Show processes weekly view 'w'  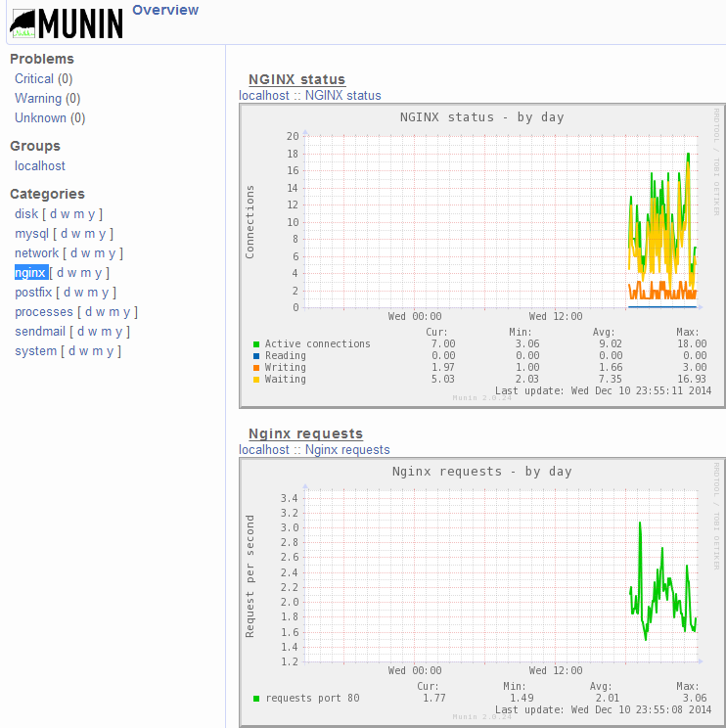tap(100, 311)
